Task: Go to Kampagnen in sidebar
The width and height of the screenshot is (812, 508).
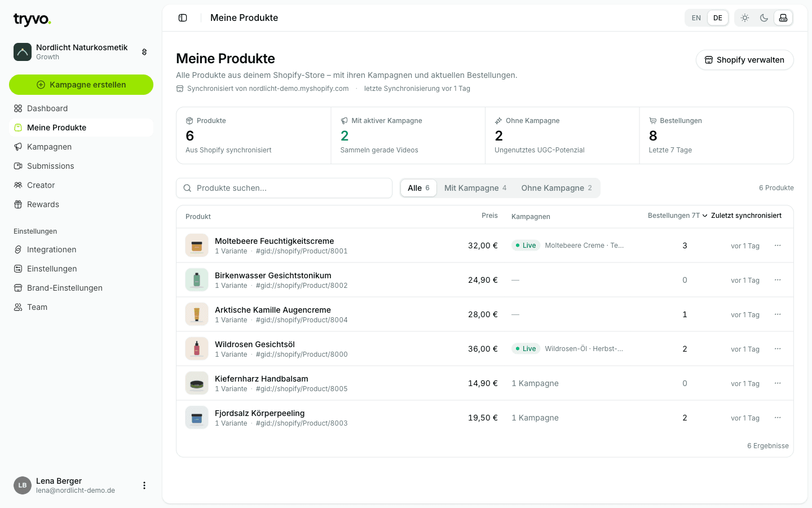Action: point(81,147)
